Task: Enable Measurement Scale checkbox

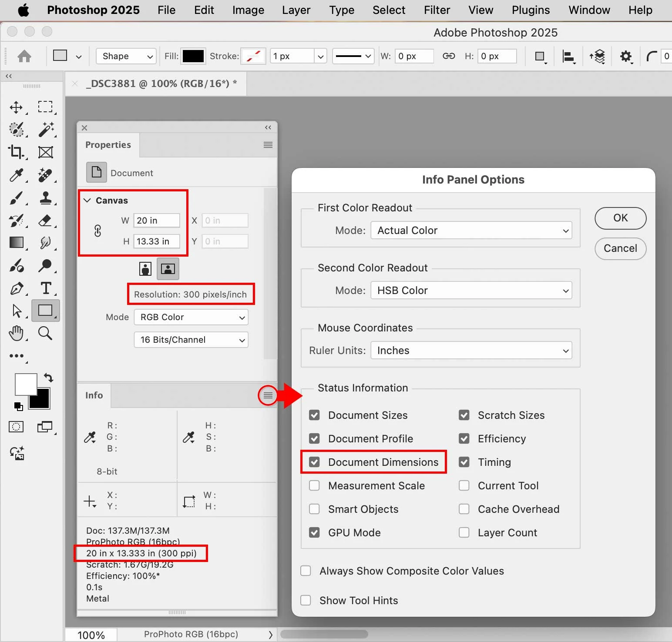Action: point(314,485)
